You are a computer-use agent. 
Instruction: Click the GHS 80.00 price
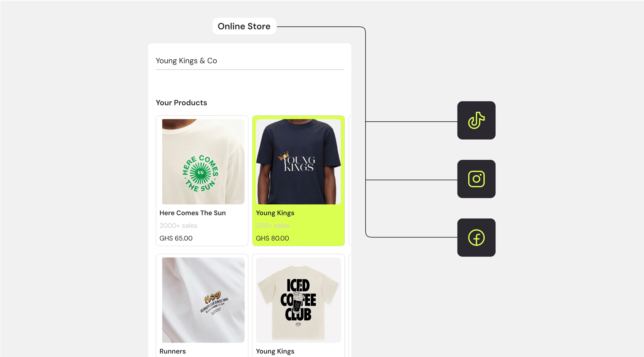272,238
